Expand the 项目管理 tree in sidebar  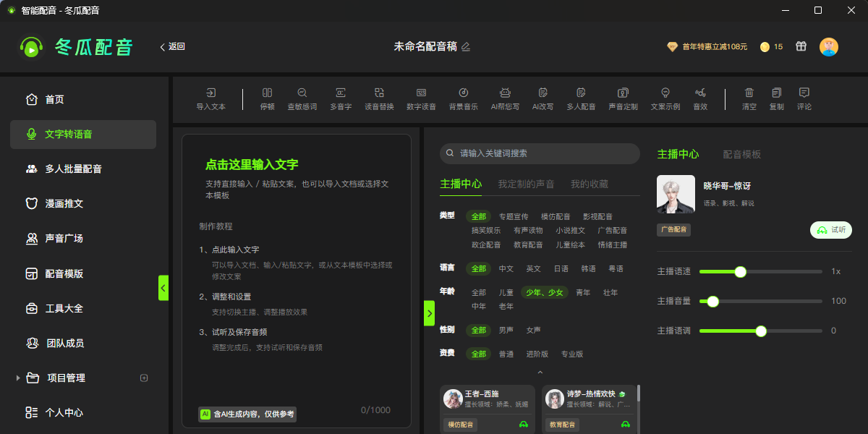[x=17, y=378]
